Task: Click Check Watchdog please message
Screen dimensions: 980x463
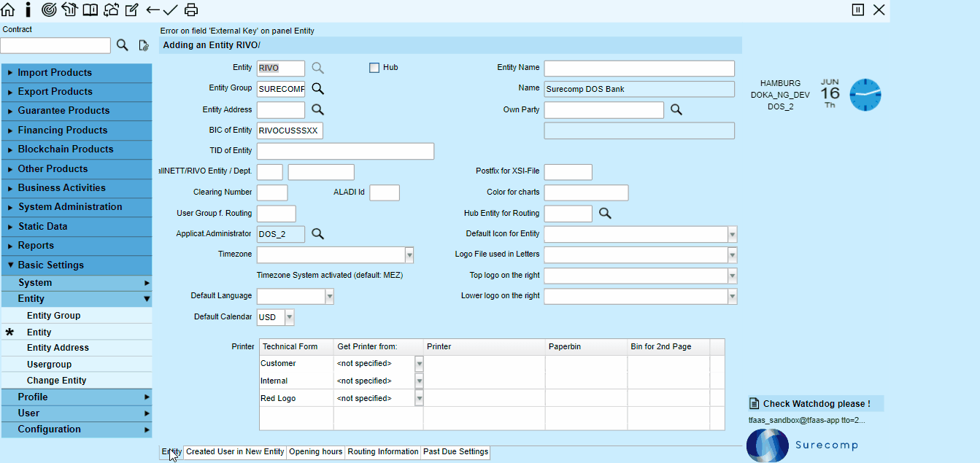Action: pyautogui.click(x=817, y=404)
